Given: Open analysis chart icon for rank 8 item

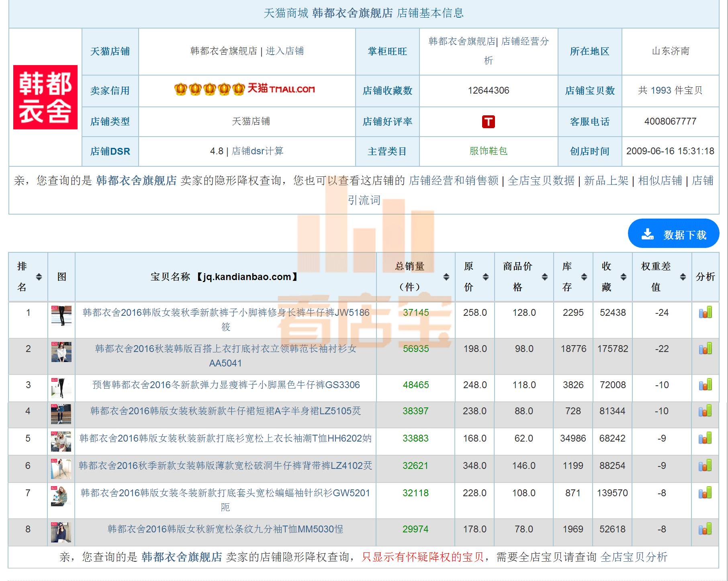Looking at the screenshot, I should pyautogui.click(x=705, y=529).
